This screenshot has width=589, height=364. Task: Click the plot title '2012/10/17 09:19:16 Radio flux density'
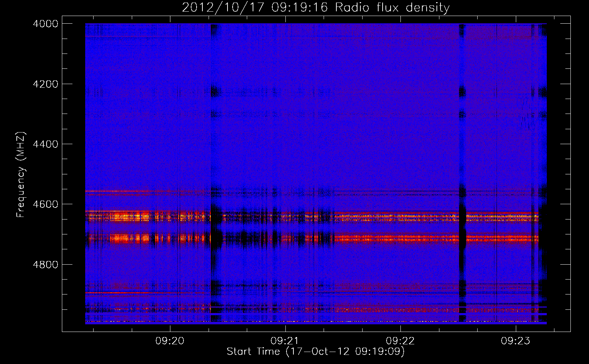pos(316,8)
